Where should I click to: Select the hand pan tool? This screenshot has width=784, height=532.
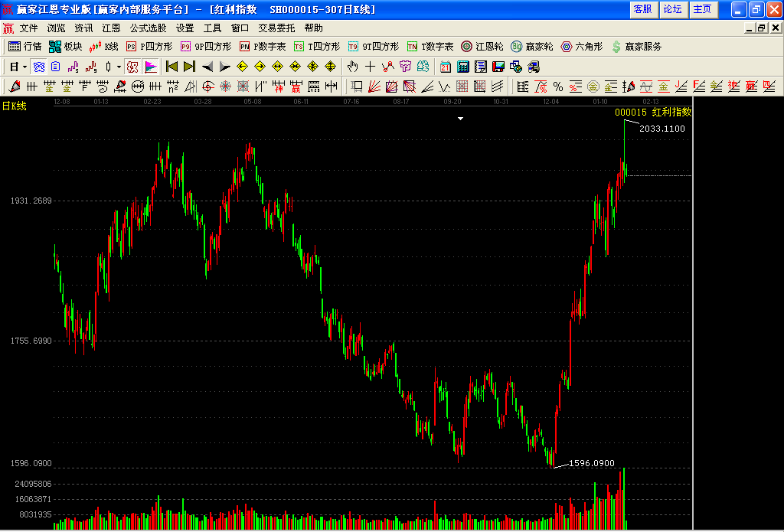pyautogui.click(x=353, y=67)
